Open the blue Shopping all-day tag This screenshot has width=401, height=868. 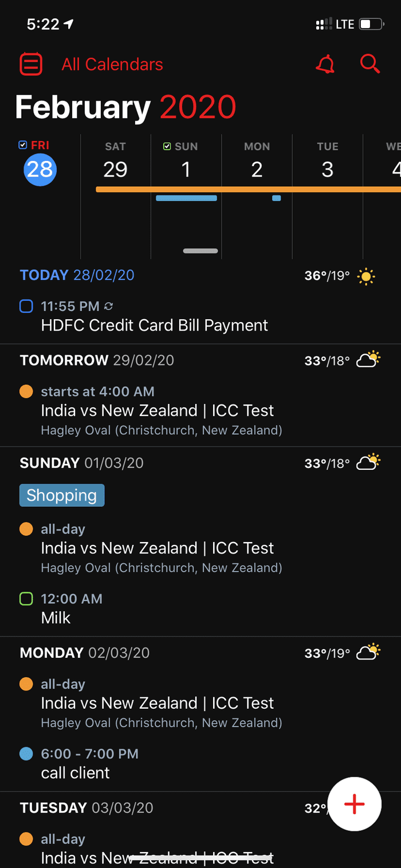(62, 495)
